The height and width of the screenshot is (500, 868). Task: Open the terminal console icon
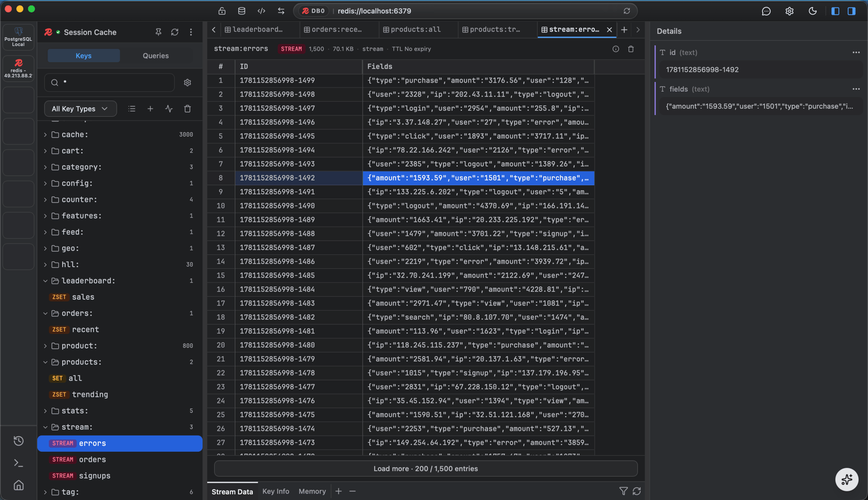pos(19,463)
